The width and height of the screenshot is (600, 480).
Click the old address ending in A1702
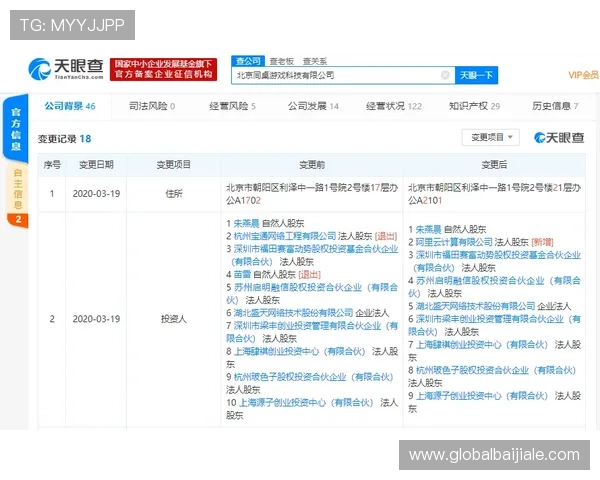tap(312, 194)
